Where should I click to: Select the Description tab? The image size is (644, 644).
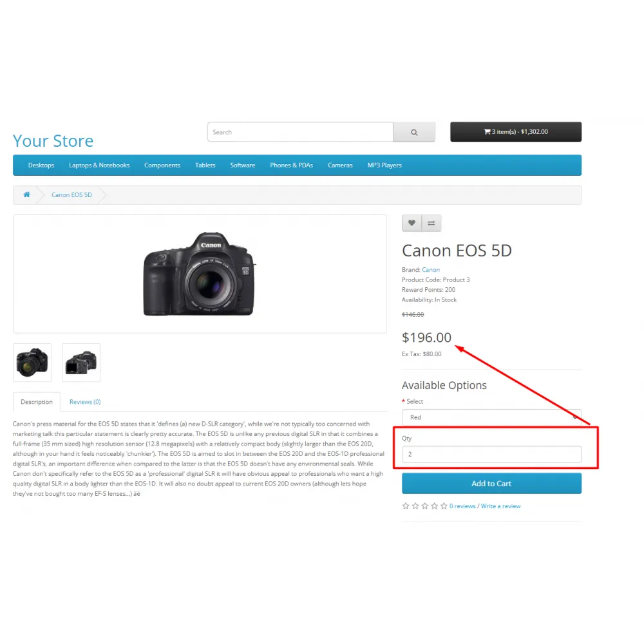click(37, 402)
